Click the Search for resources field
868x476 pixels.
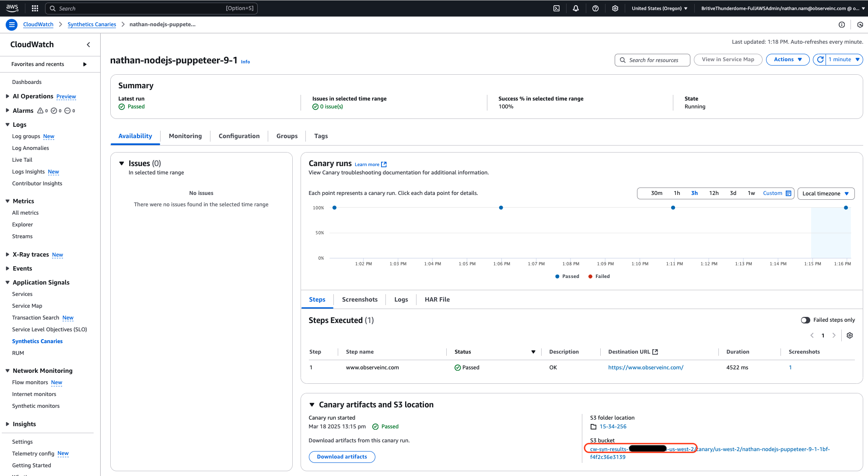[x=652, y=60]
